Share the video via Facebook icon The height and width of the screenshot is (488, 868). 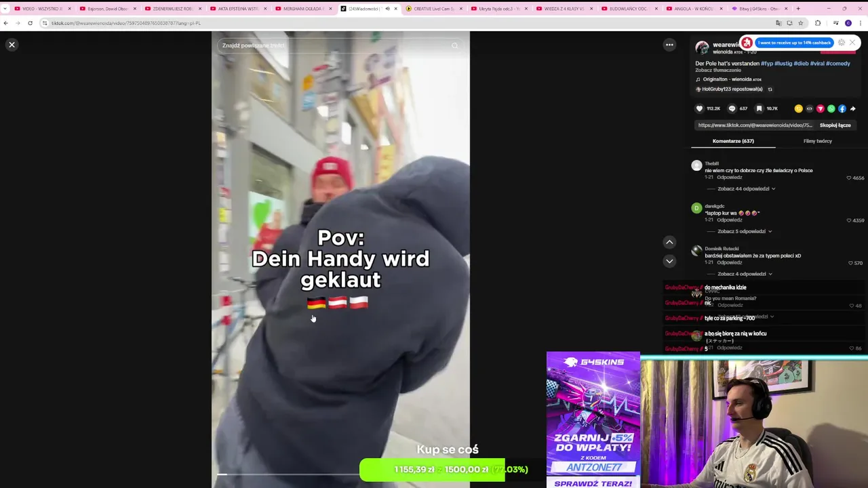(x=842, y=108)
